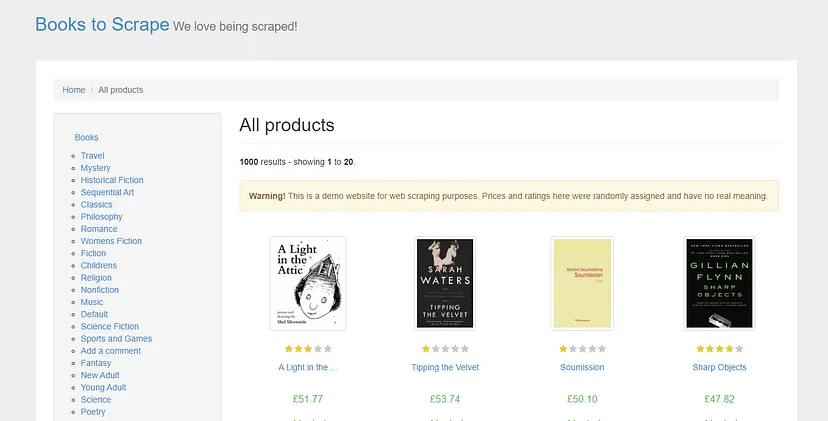Click the 'A Light in the ...' title link
Screen dimensions: 828x421
pyautogui.click(x=307, y=367)
